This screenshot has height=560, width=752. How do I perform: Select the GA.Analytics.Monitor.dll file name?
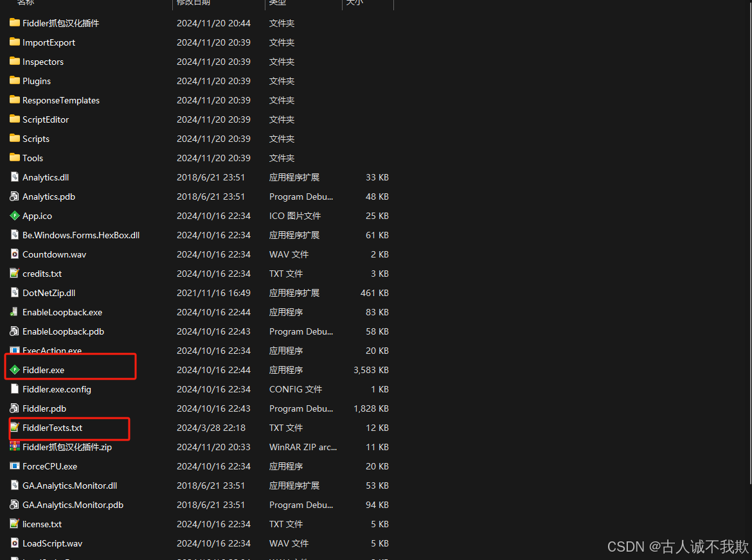coord(69,486)
